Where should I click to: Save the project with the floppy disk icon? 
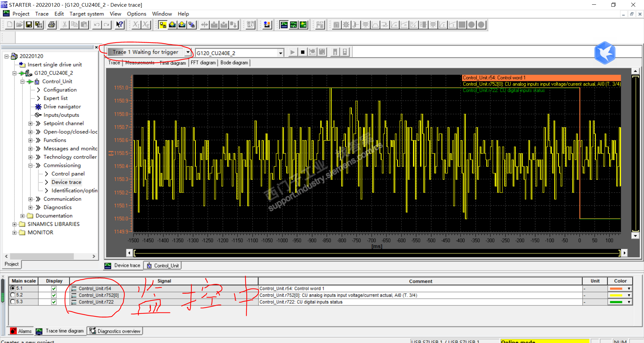tap(29, 24)
